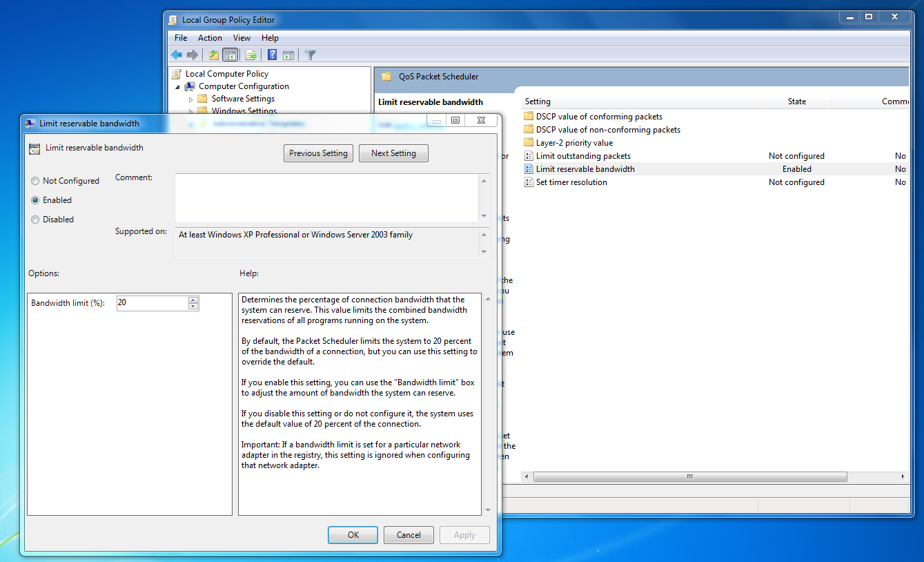Screen dimensions: 924x562
Task: Click the Comment box scroll-up arrow
Action: click(x=484, y=181)
